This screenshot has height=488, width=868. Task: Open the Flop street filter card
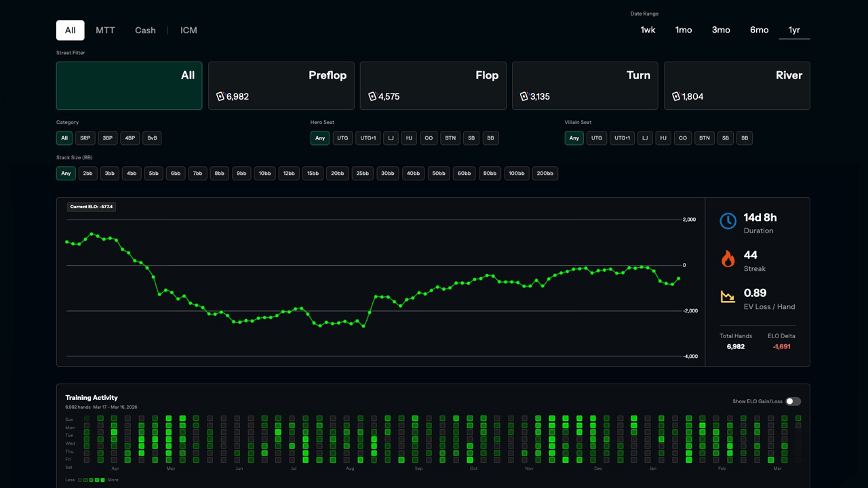tap(433, 85)
